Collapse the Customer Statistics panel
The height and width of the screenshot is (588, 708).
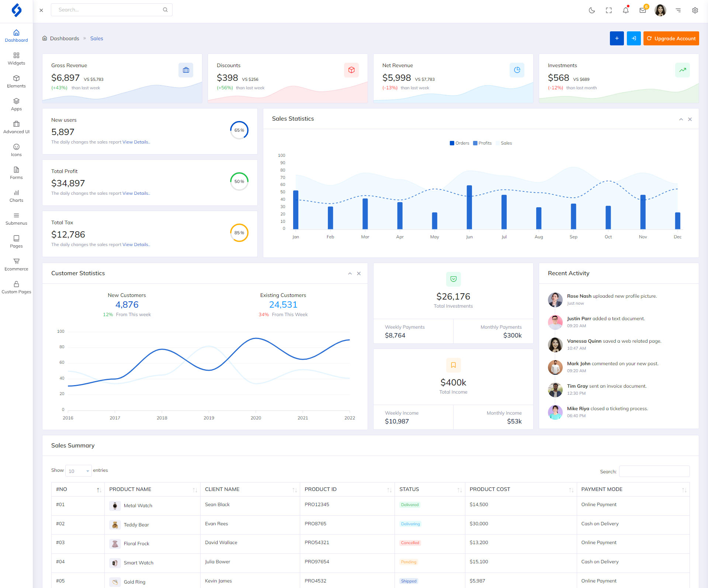(x=350, y=273)
